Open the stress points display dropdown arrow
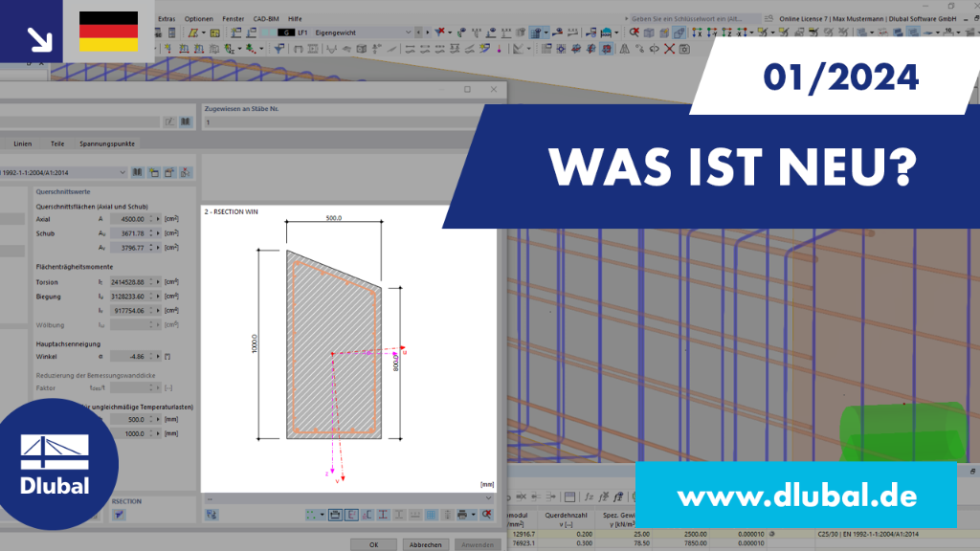This screenshot has height=551, width=980. 322,515
